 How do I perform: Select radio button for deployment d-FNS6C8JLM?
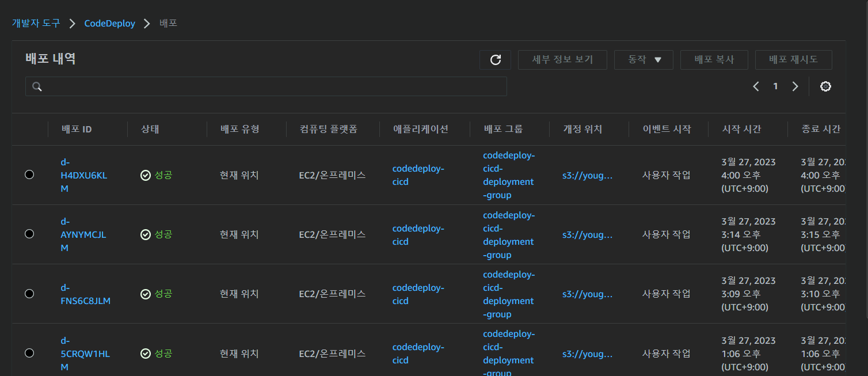[29, 293]
